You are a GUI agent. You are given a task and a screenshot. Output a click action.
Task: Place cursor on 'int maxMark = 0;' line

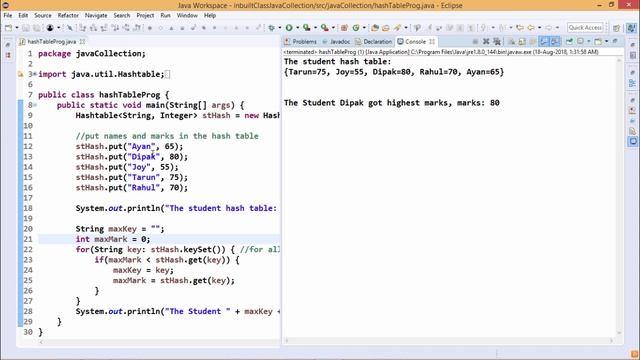pyautogui.click(x=159, y=239)
